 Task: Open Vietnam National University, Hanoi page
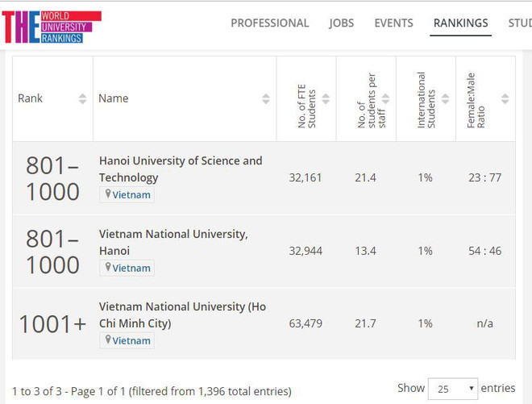point(173,241)
